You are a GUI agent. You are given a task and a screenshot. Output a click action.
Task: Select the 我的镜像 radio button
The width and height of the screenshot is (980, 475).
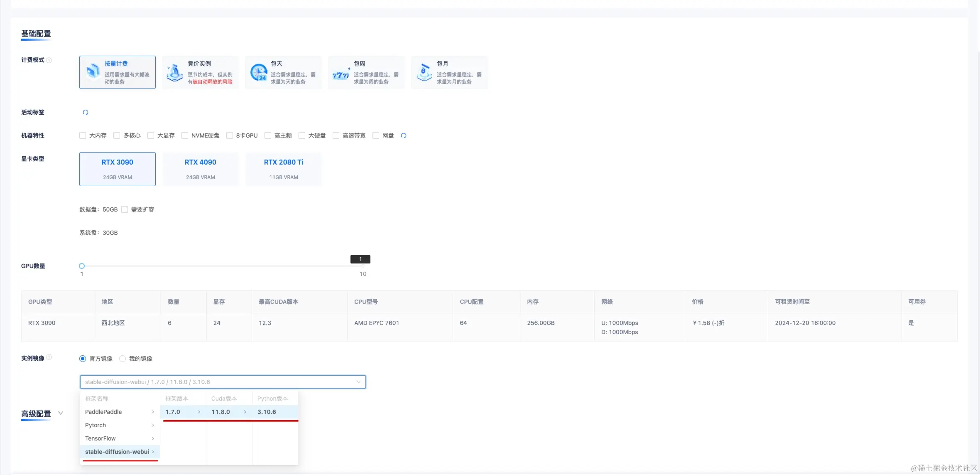coord(122,359)
